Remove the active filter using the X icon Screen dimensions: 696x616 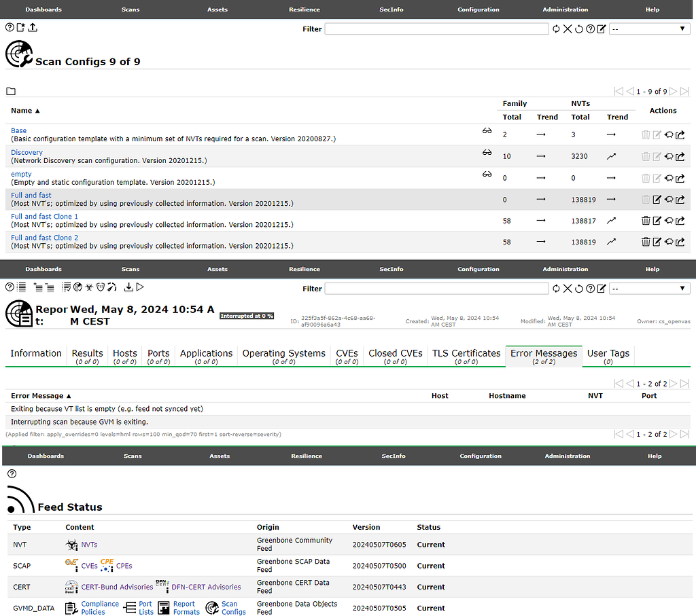[x=567, y=29]
